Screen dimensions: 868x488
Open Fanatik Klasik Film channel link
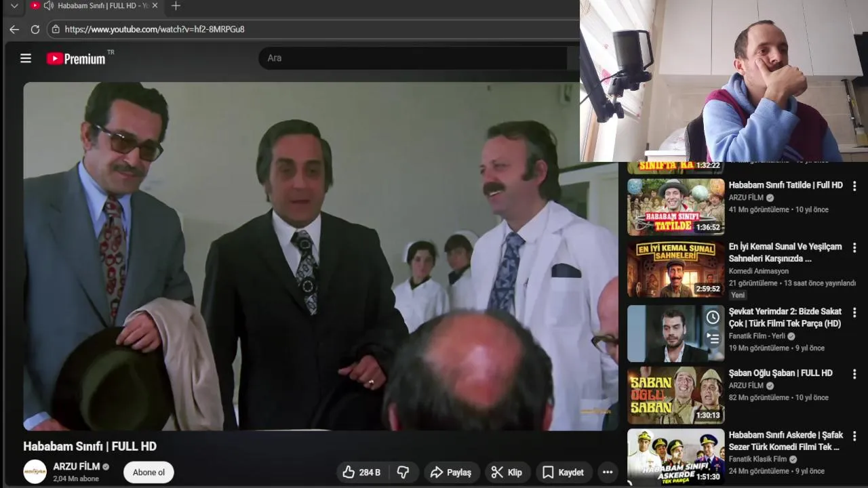pos(757,459)
